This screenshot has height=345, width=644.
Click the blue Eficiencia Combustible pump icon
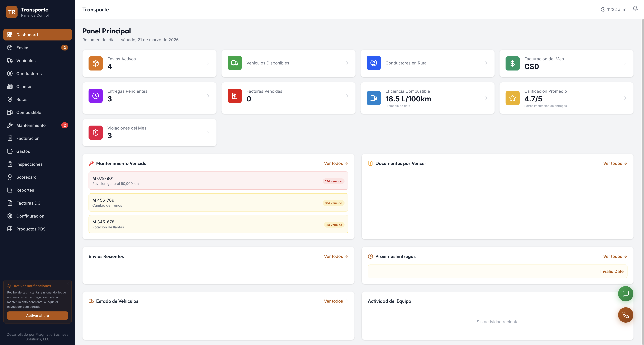coord(374,98)
